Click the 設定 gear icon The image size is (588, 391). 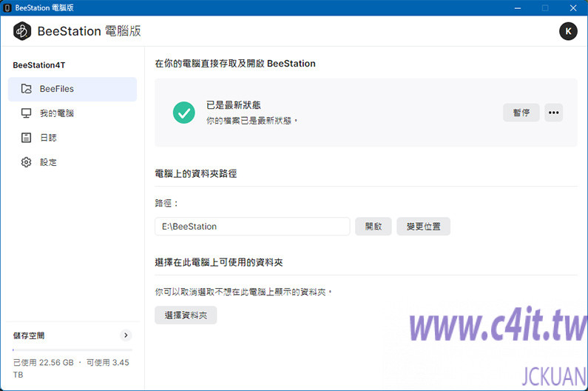pos(26,162)
